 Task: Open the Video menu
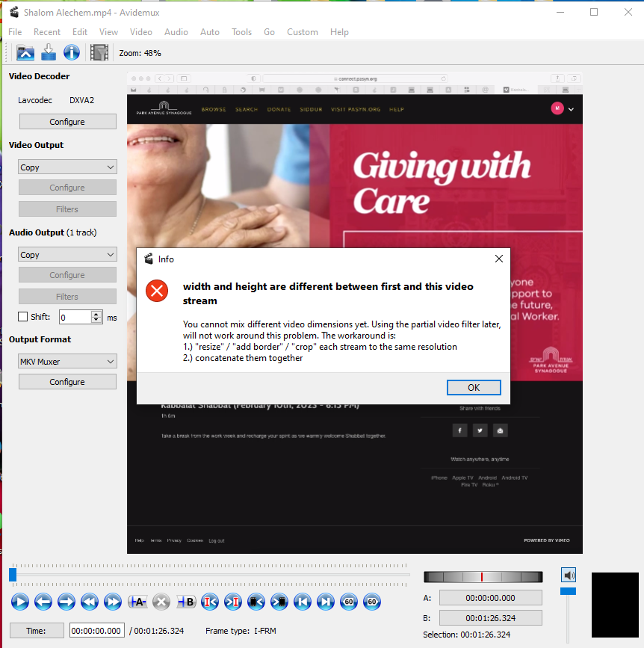pyautogui.click(x=141, y=32)
